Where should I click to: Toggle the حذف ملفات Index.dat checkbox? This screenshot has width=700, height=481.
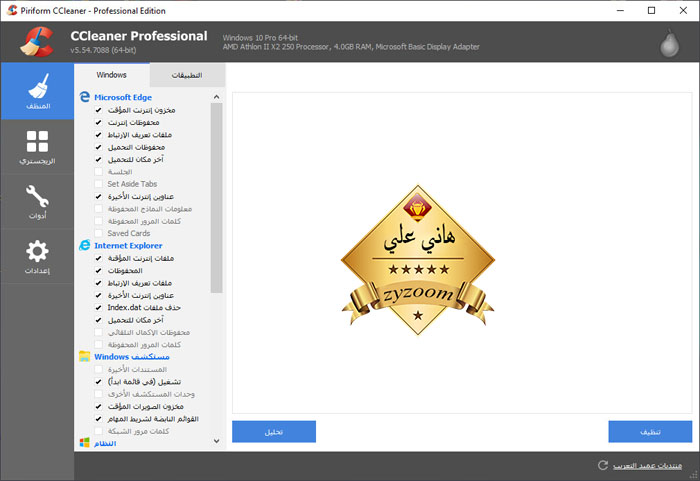click(99, 308)
